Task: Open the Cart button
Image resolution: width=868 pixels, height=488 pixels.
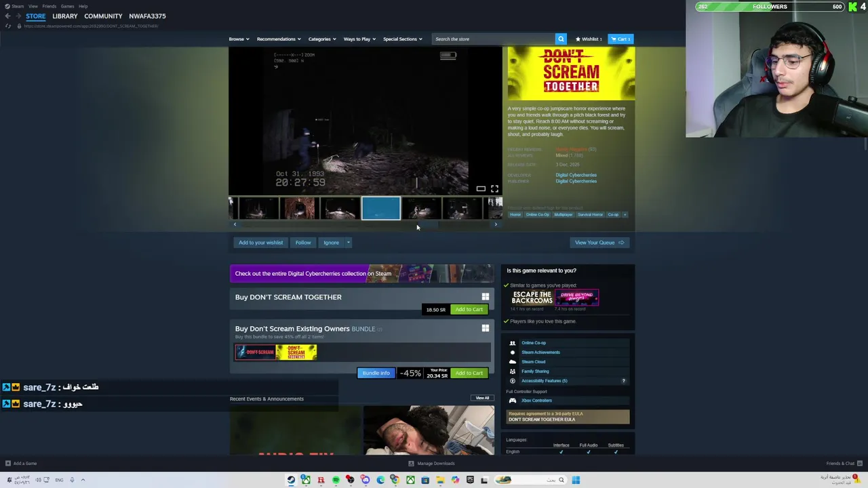Action: pos(620,39)
